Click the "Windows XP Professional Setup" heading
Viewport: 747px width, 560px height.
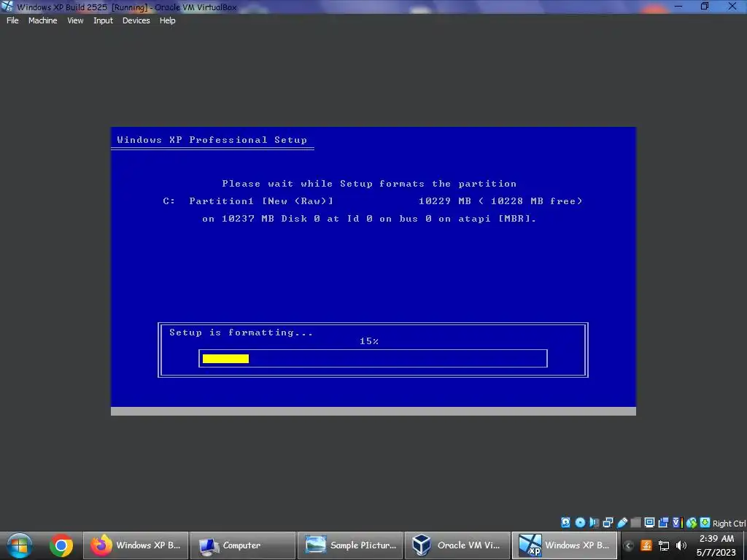(x=212, y=140)
